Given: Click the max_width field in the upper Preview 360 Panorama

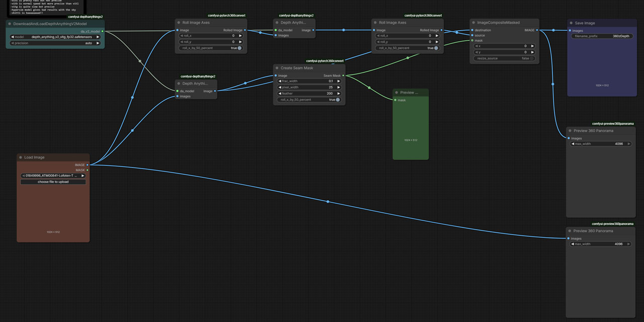Looking at the screenshot, I should 600,144.
